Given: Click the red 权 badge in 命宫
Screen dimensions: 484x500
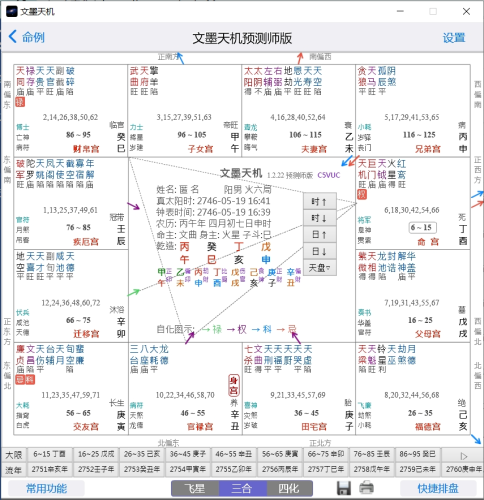Looking at the screenshot, I should click(x=362, y=194).
